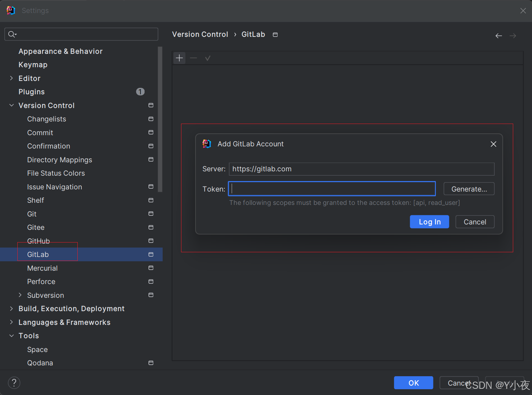Click the project icon on Commit row

pyautogui.click(x=151, y=132)
